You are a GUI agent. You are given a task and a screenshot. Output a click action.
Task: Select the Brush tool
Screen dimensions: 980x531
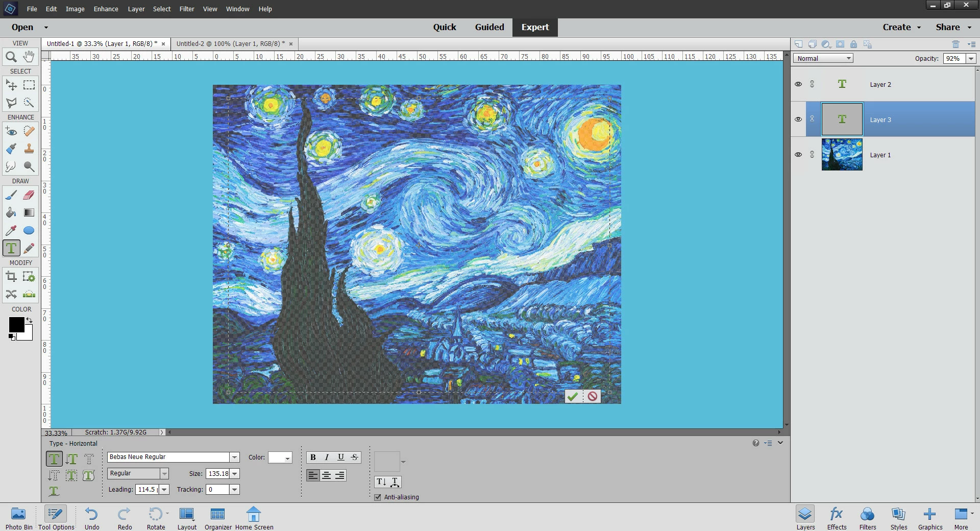pos(11,195)
